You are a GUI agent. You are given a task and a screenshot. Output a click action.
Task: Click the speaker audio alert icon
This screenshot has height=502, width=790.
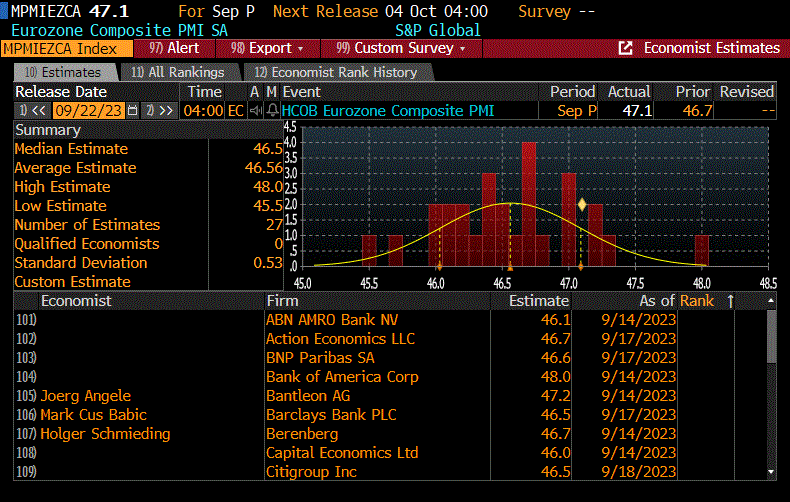pyautogui.click(x=256, y=110)
